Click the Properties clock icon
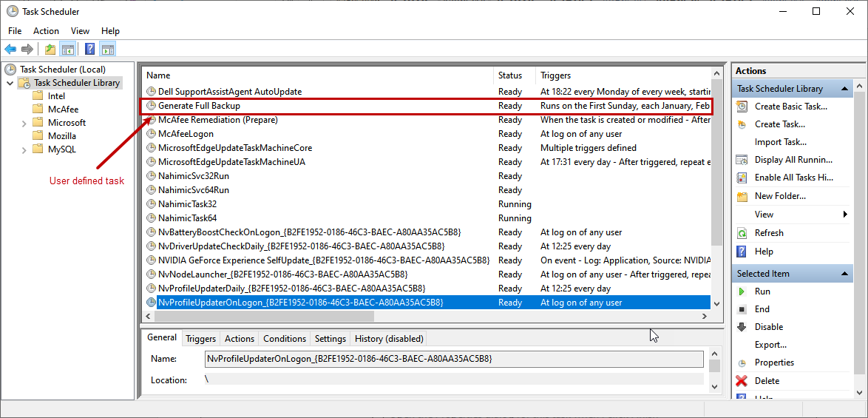868x418 pixels. tap(742, 363)
